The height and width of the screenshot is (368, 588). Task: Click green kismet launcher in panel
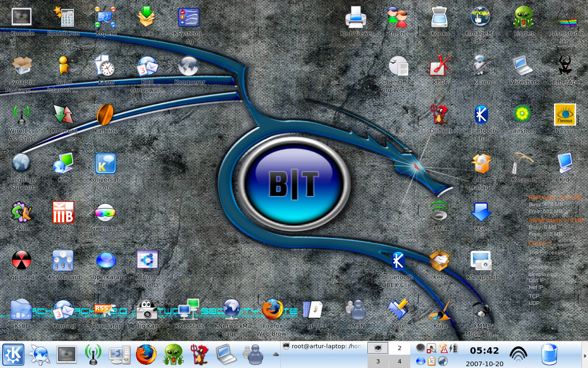pyautogui.click(x=173, y=355)
